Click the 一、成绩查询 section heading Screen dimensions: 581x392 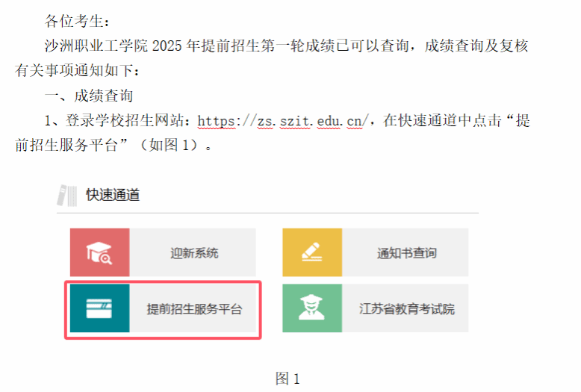(x=89, y=96)
